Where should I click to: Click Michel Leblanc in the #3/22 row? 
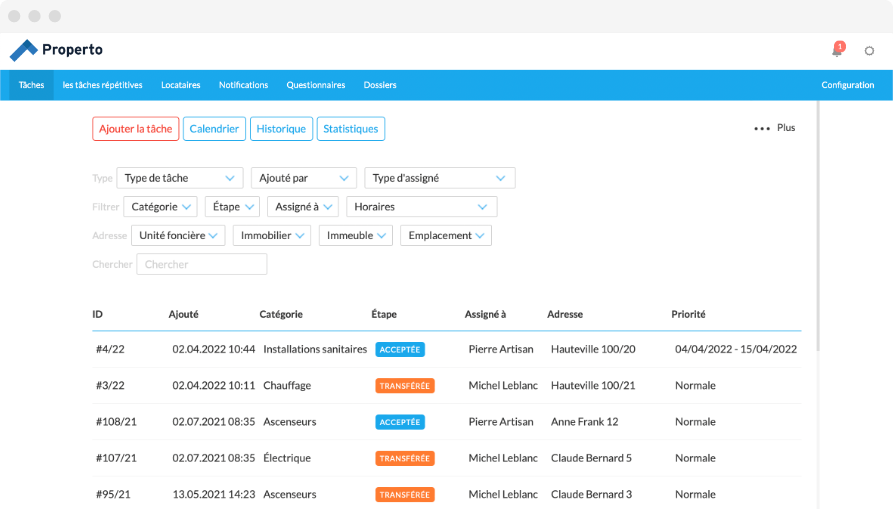503,385
